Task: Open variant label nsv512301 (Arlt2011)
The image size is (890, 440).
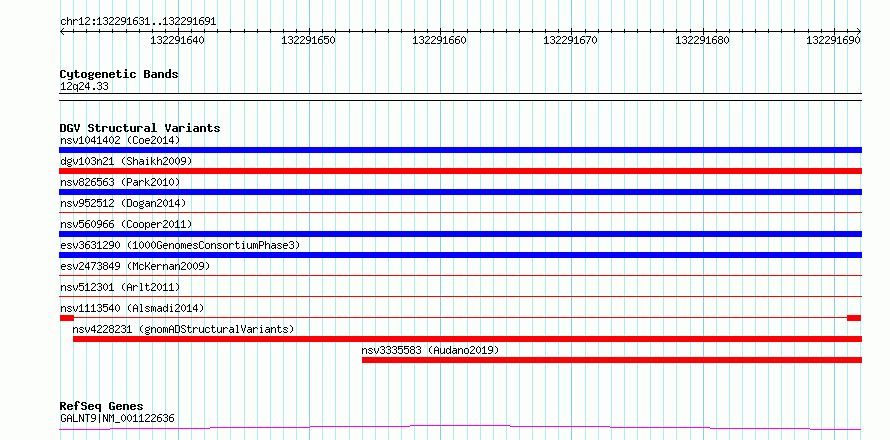Action: point(120,287)
